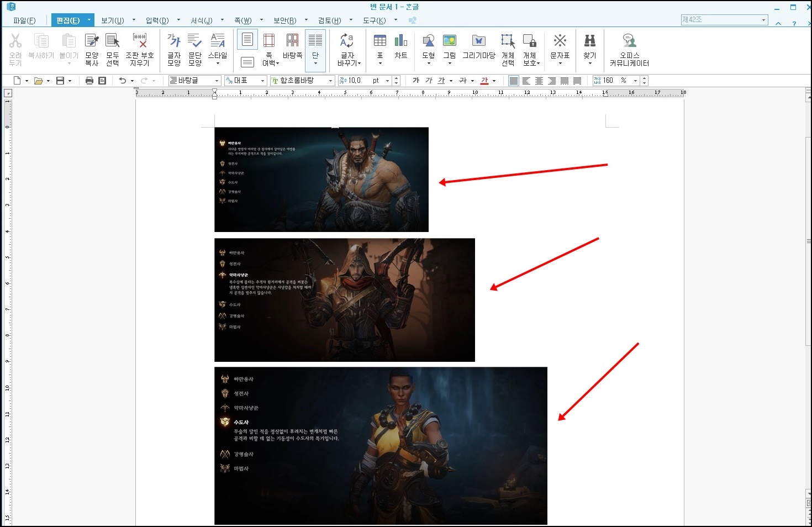Click the open folder icon
Viewport: 812px width, 527px height.
point(38,81)
